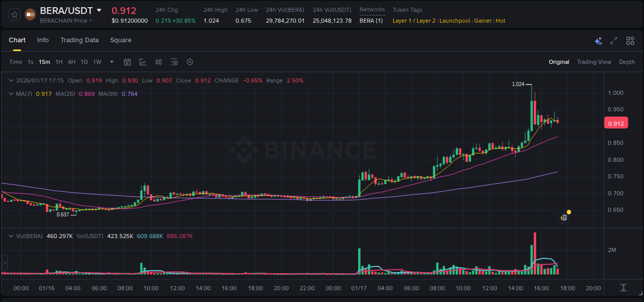Switch to the Trading Data tab

coord(79,40)
